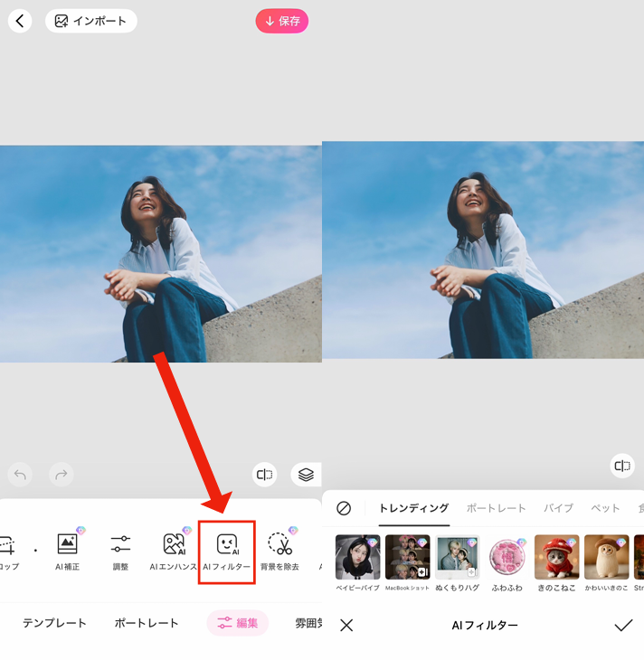Switch to the テンプレート tab
This screenshot has height=660, width=644.
click(x=54, y=623)
